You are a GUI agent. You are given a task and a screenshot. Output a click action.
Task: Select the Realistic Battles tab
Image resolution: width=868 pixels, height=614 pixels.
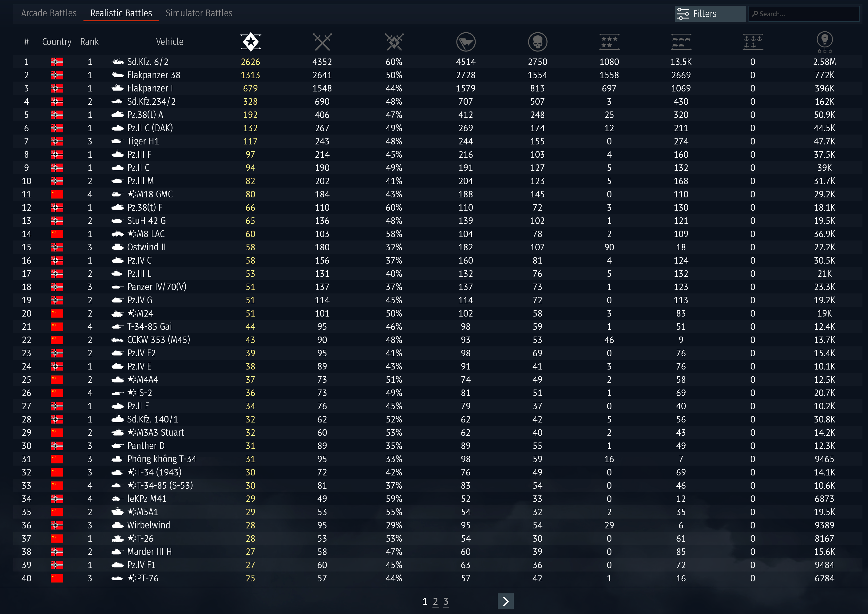pyautogui.click(x=121, y=13)
